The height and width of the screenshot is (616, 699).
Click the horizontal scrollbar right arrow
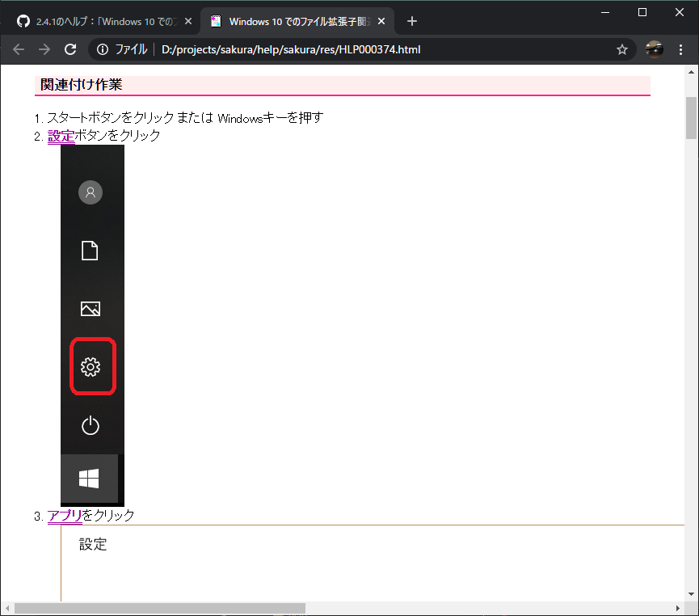[x=678, y=609]
